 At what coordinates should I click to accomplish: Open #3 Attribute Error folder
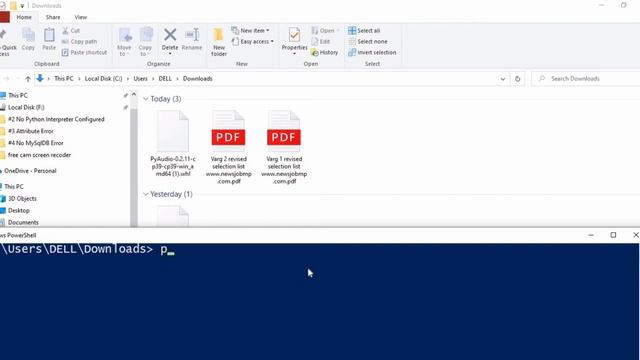(31, 131)
